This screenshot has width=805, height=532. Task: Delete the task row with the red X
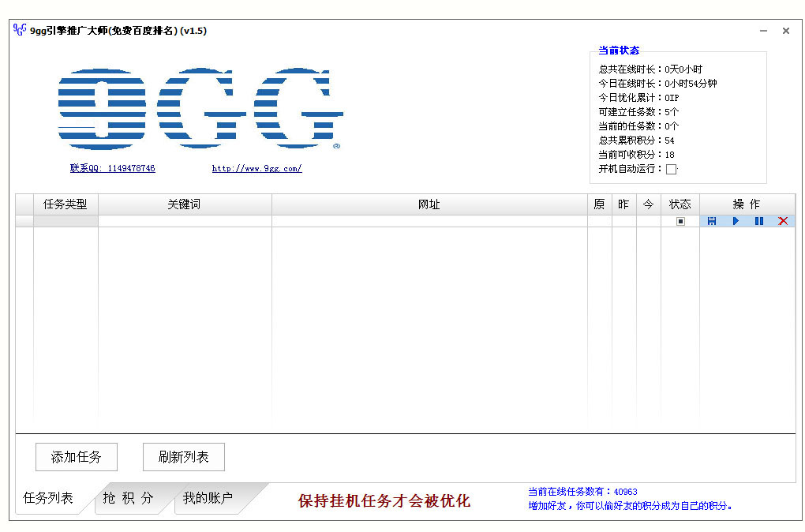tap(783, 221)
